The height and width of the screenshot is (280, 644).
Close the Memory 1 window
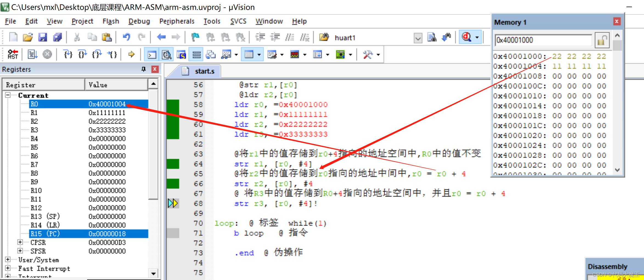coord(617,21)
